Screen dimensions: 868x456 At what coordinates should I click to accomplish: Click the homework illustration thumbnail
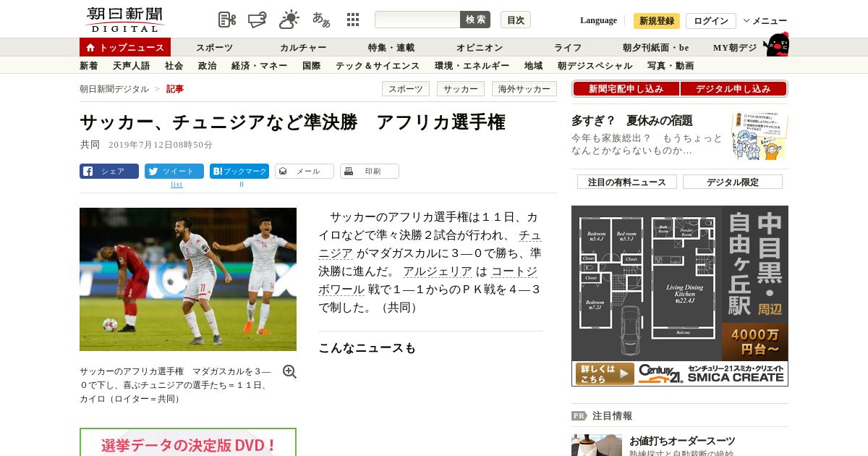759,135
